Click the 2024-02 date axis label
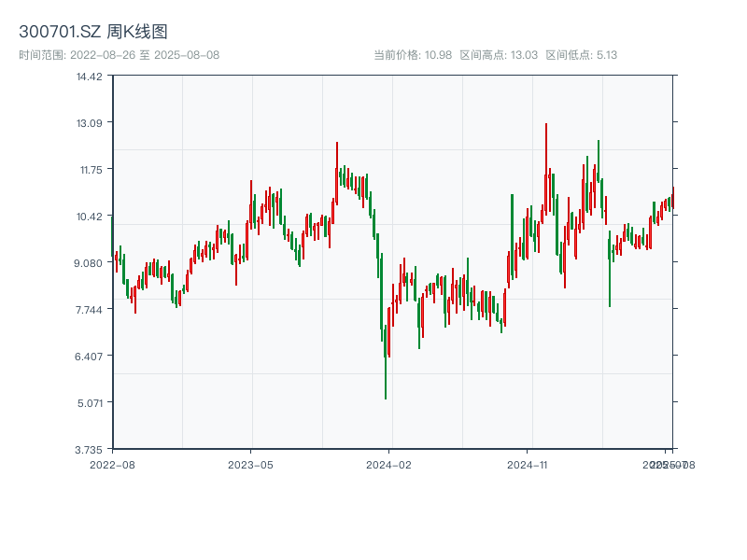The height and width of the screenshot is (560, 747). pyautogui.click(x=389, y=464)
